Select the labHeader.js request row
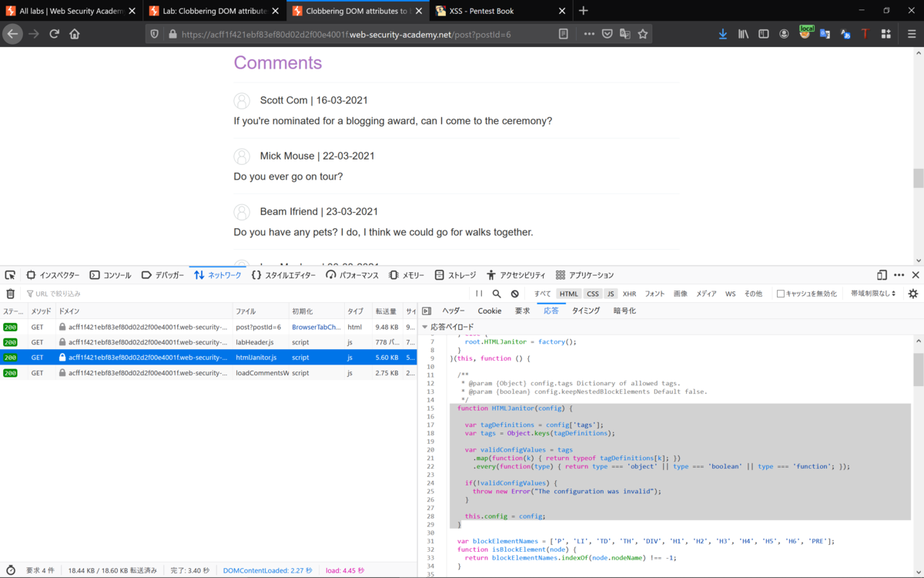This screenshot has height=578, width=924. (209, 342)
